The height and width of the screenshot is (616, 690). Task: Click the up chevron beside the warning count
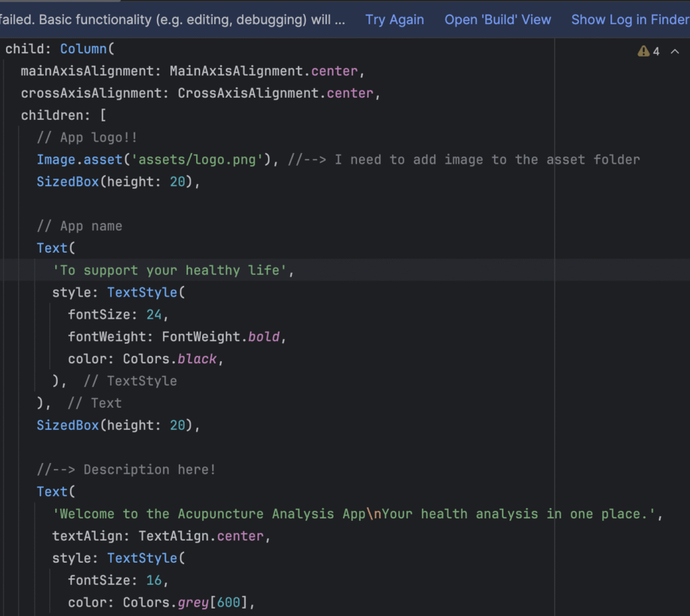point(675,51)
